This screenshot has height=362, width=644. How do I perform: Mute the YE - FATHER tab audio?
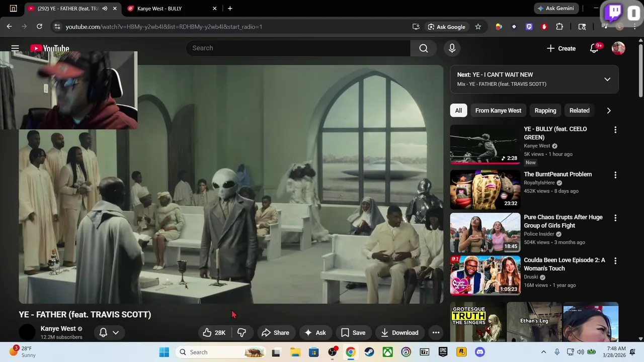click(105, 9)
